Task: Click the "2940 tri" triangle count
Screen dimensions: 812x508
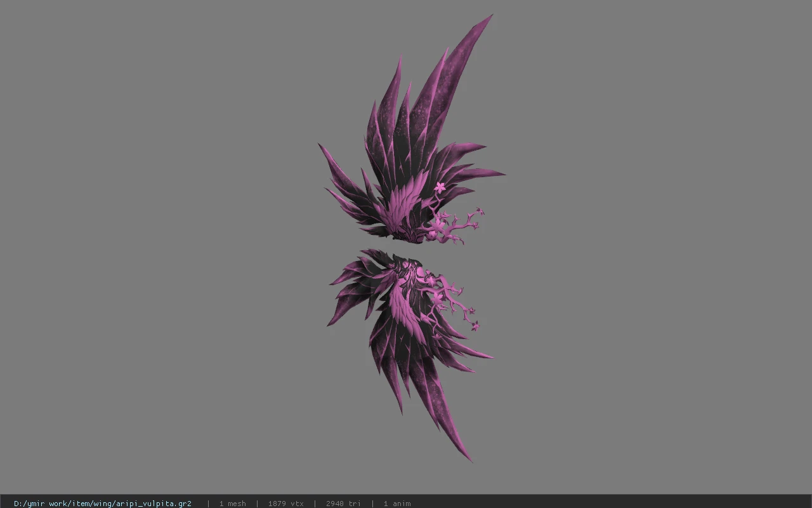Action: click(x=344, y=504)
